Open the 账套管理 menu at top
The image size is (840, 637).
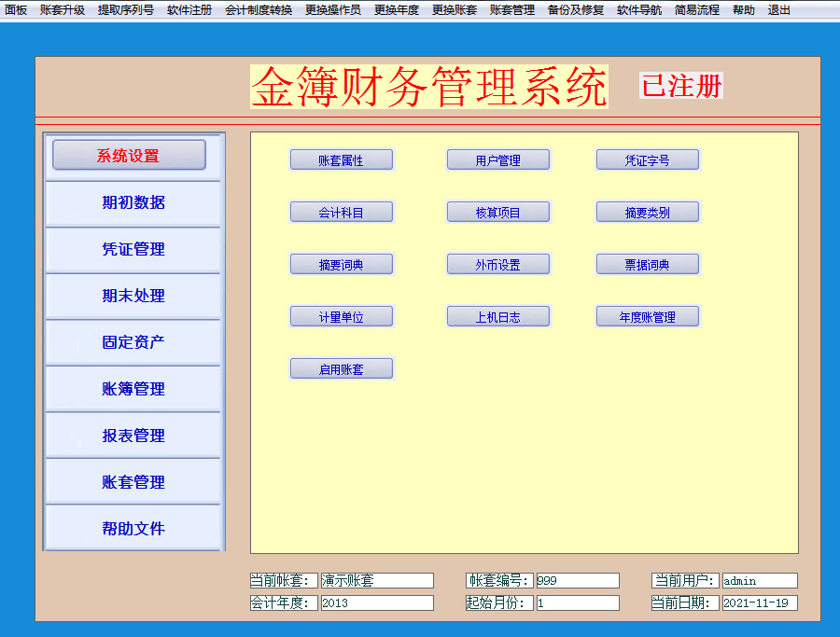tap(512, 9)
